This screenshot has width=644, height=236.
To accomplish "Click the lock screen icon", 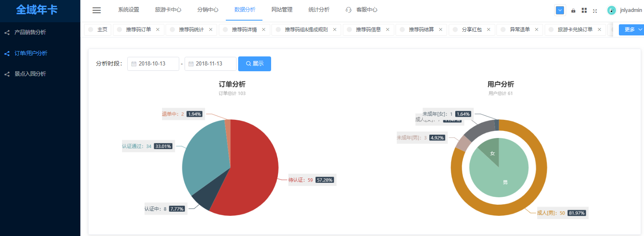I will click(x=573, y=11).
